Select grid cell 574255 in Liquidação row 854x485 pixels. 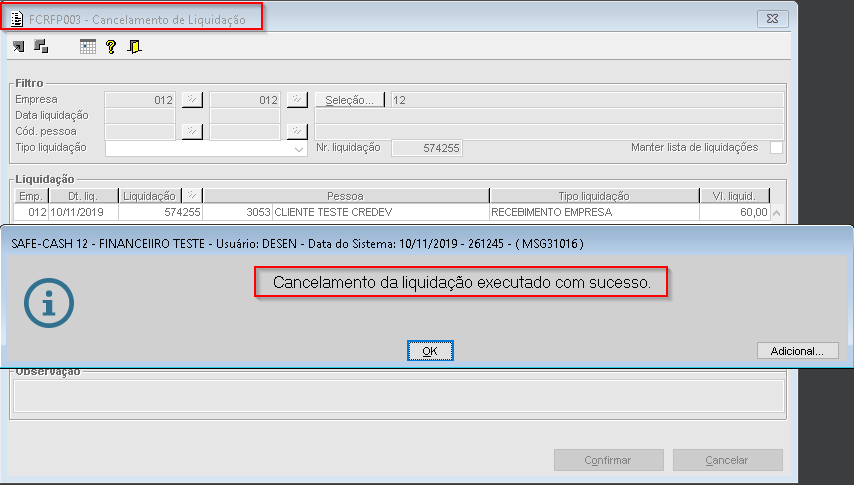160,212
